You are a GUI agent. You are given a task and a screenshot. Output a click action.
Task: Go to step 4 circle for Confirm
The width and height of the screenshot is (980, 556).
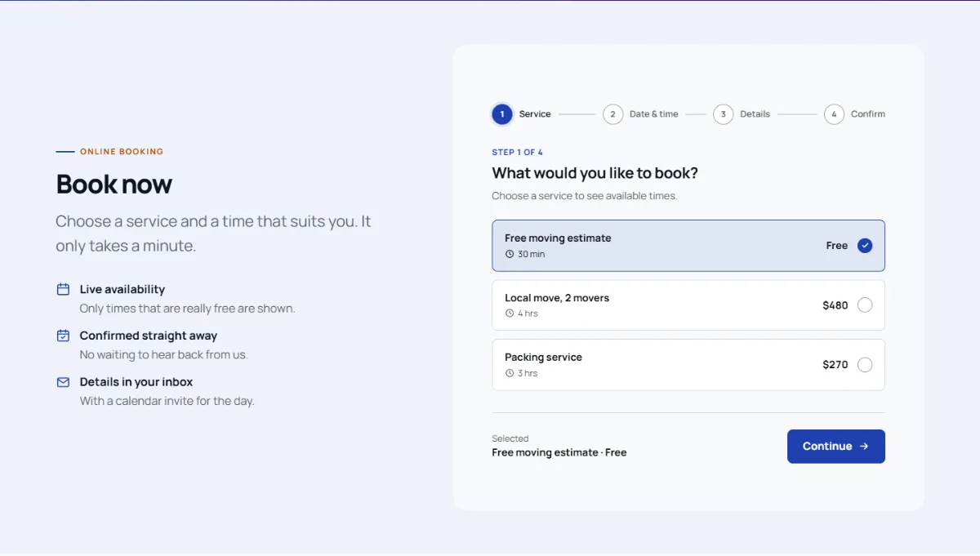(x=834, y=114)
